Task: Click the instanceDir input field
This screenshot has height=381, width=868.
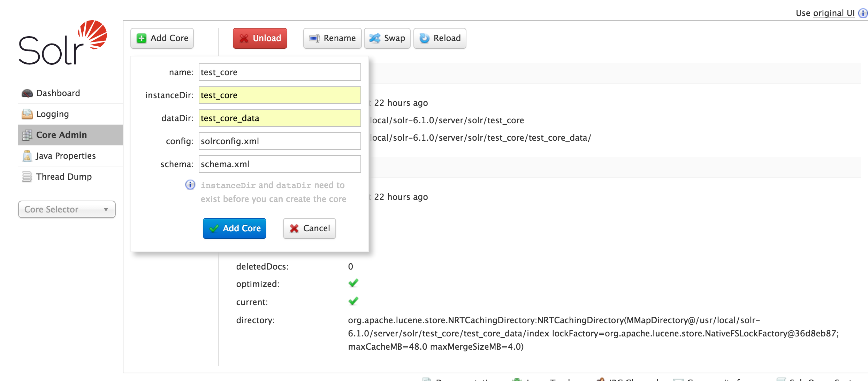Action: pos(280,95)
